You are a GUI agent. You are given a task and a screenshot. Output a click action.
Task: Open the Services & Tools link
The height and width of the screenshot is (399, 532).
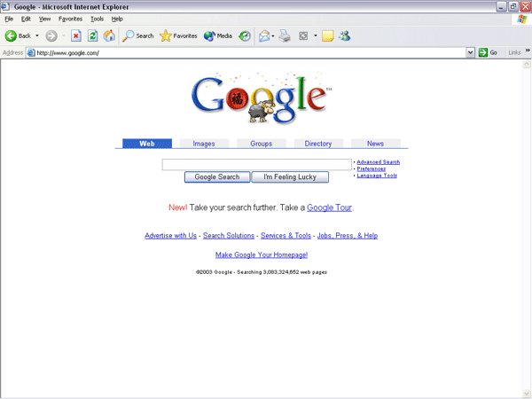(286, 236)
